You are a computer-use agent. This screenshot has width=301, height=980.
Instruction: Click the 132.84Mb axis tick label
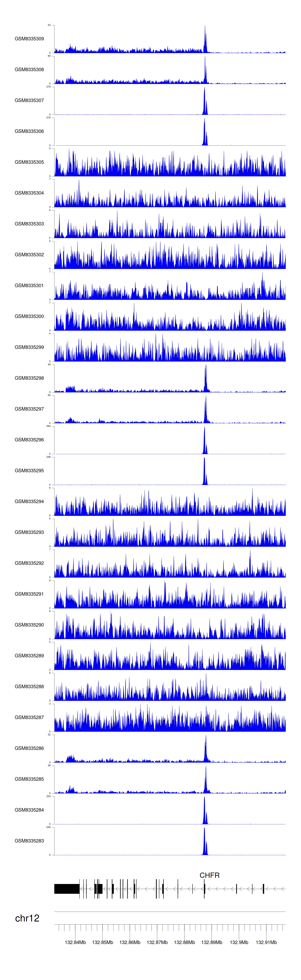[75, 942]
